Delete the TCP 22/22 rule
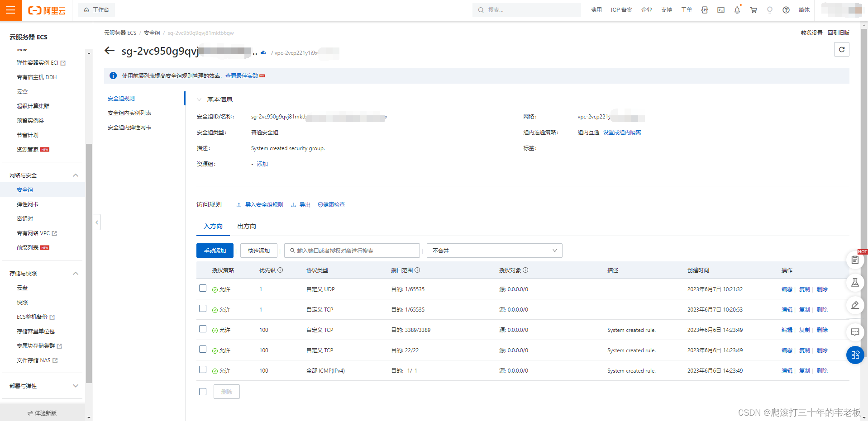Image resolution: width=868 pixels, height=421 pixels. click(x=822, y=350)
